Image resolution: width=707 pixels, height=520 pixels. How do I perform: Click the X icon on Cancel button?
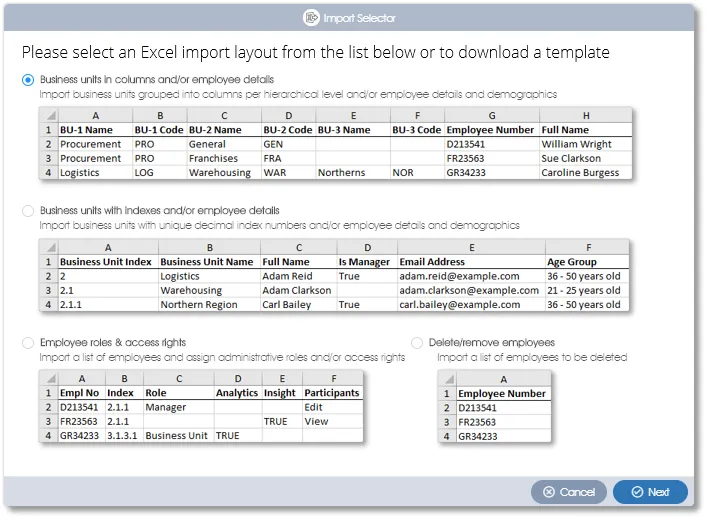pos(548,492)
